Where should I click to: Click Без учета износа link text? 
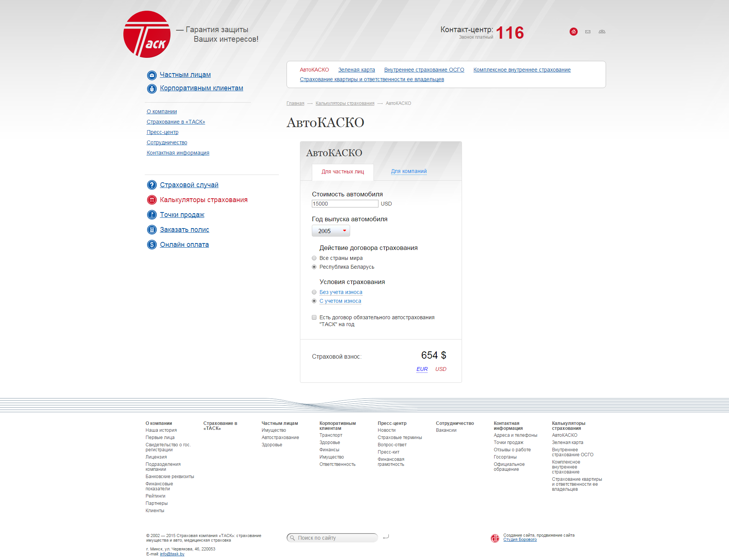coord(341,292)
